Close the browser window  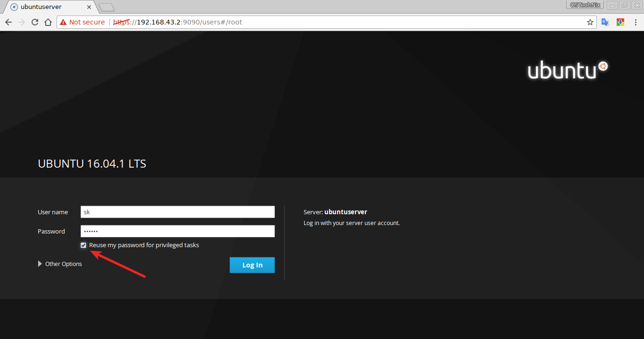click(x=637, y=5)
